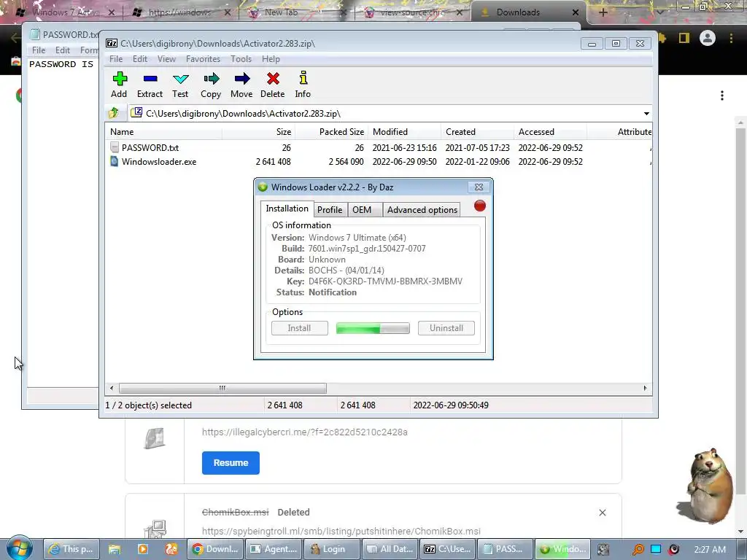Click the dancing hamster desktop figure
The height and width of the screenshot is (560, 747).
709,485
